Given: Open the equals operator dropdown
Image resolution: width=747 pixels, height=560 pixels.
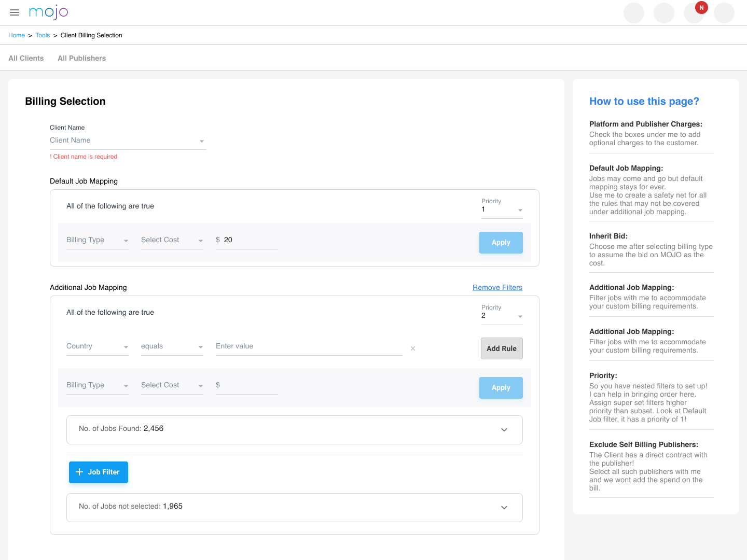Looking at the screenshot, I should click(172, 346).
